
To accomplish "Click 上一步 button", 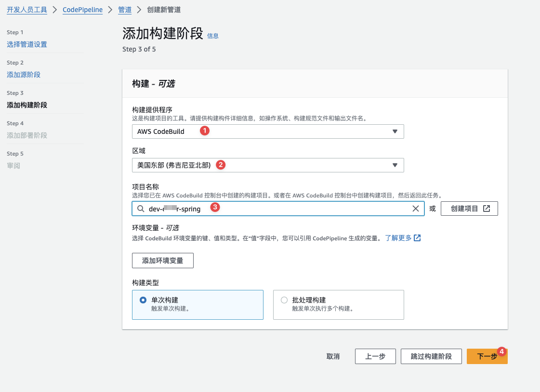I will tap(375, 356).
